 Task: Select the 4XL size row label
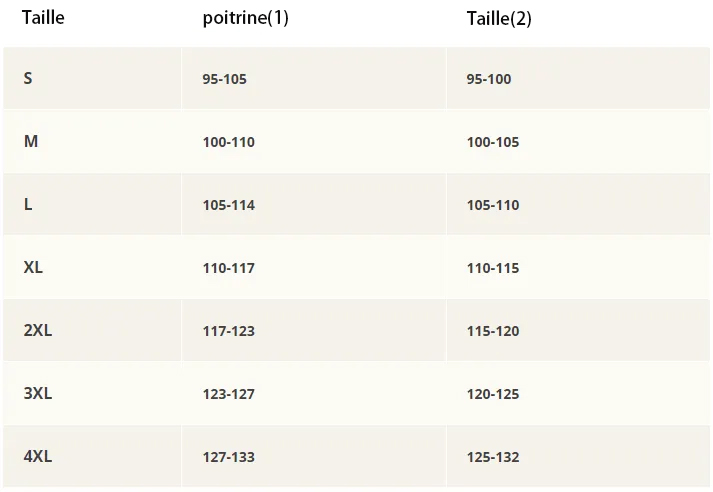pos(38,457)
